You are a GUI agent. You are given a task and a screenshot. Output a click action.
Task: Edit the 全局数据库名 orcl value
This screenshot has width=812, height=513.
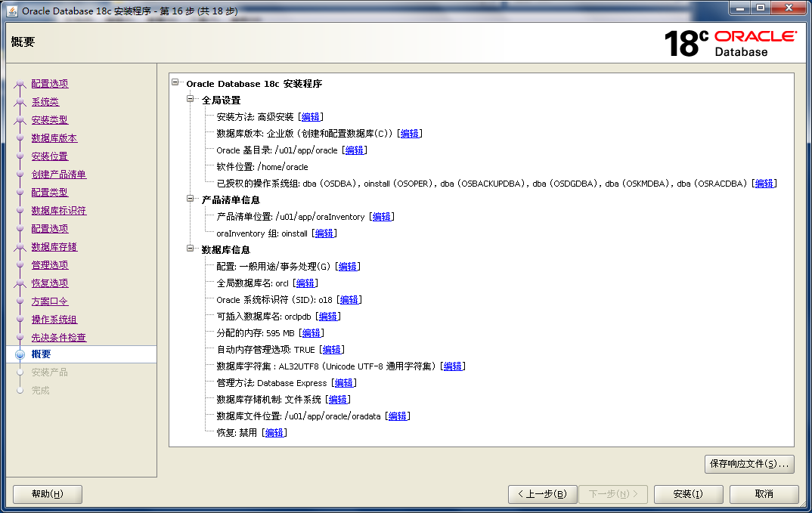305,283
